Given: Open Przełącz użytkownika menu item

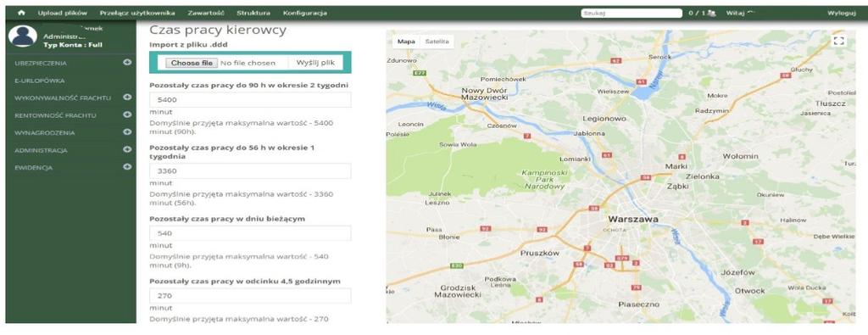Looking at the screenshot, I should 137,13.
